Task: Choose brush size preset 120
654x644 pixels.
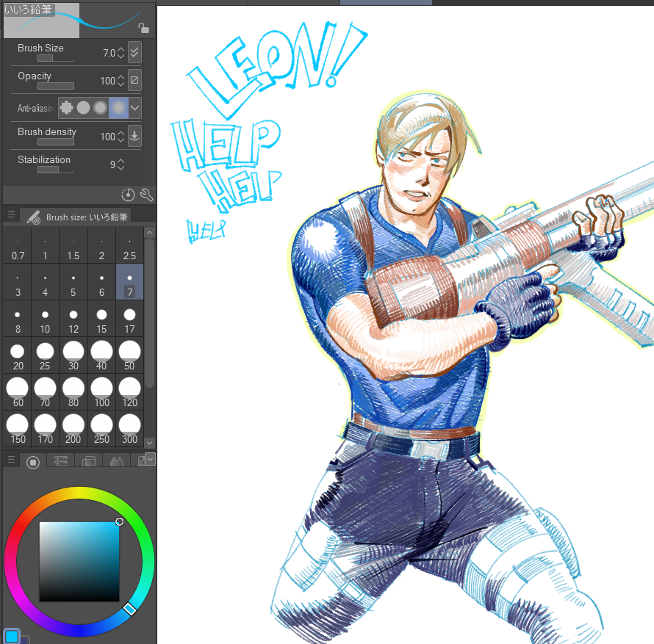Action: (130, 392)
